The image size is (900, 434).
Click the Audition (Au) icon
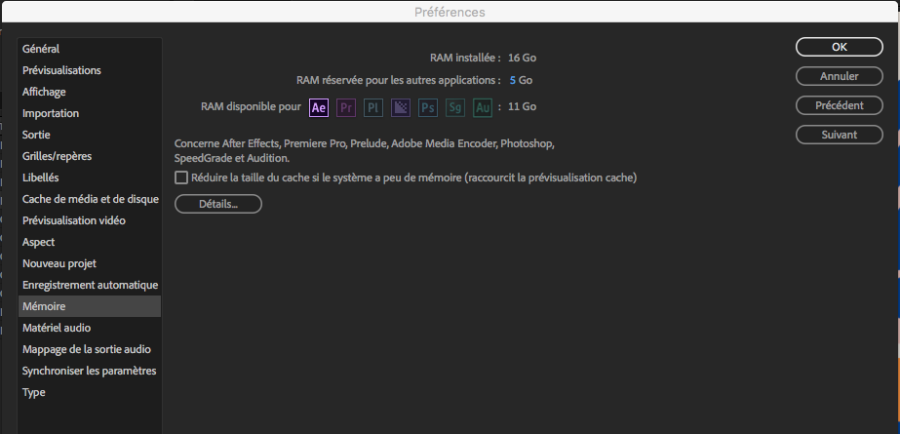point(483,107)
